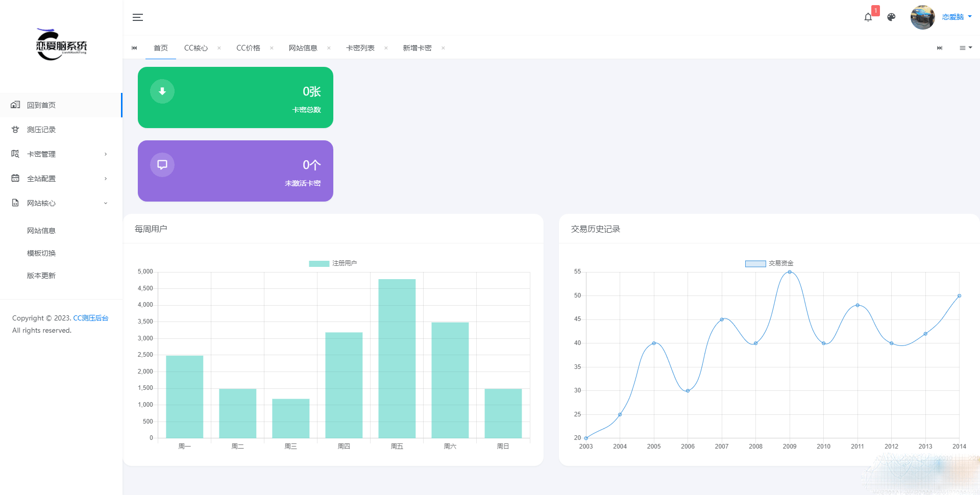Open theme palette icon
This screenshot has width=980, height=495.
(891, 17)
